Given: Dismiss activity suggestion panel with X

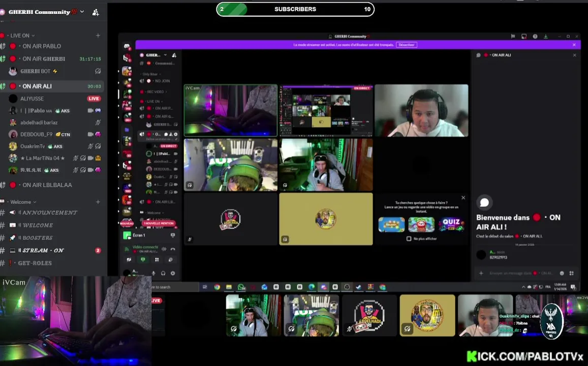Looking at the screenshot, I should [463, 198].
